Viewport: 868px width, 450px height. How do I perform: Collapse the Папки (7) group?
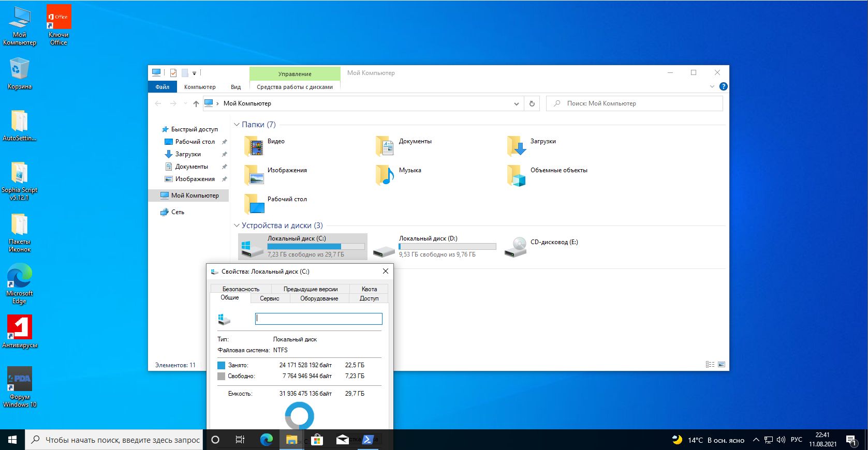pos(237,125)
